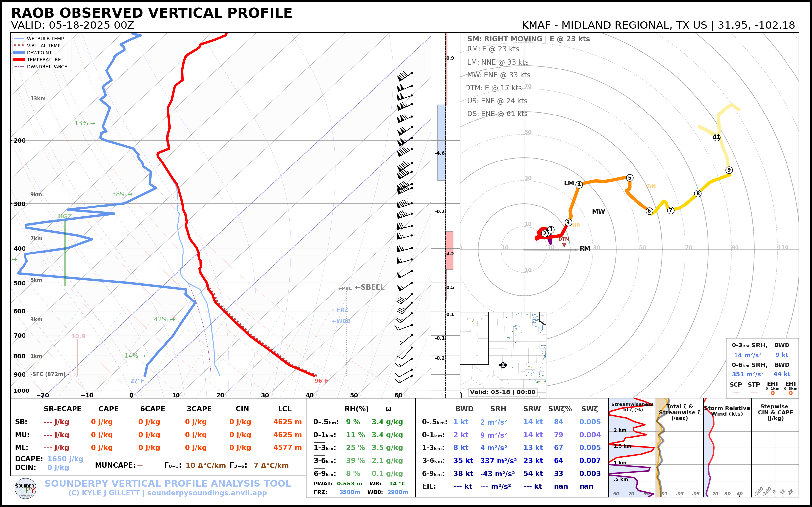
Task: Click the TEMPERATURE legend red line swatch
Action: pos(19,60)
